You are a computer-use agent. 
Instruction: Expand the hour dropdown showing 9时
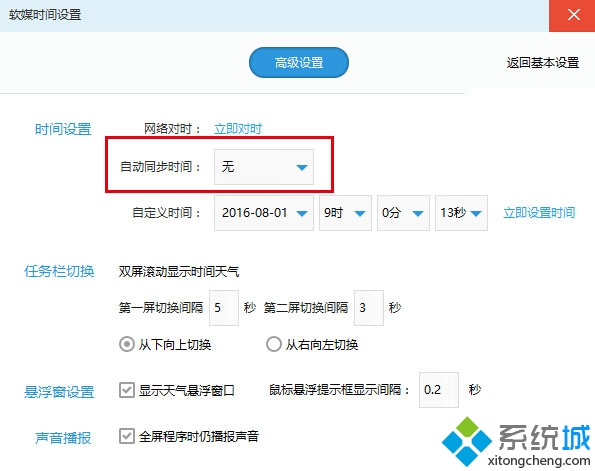345,213
